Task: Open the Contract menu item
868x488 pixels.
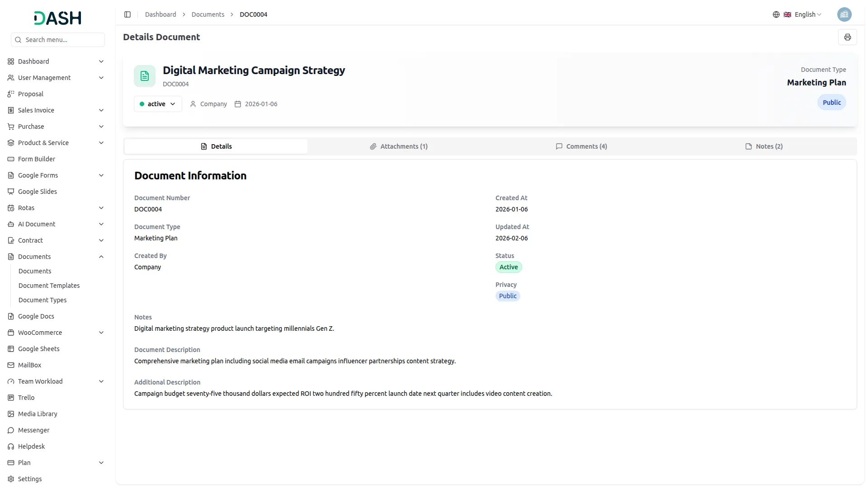Action: pyautogui.click(x=56, y=240)
